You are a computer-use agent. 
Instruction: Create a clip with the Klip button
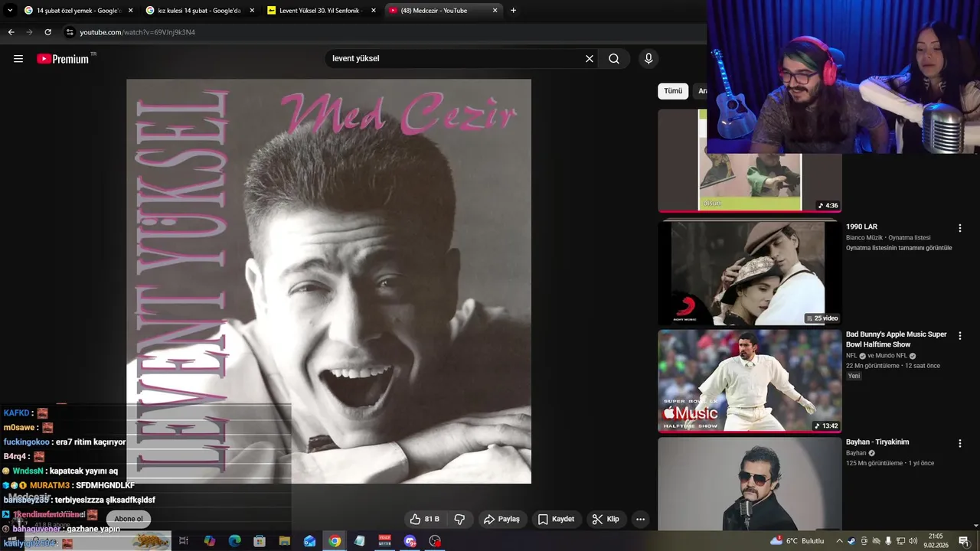(606, 519)
